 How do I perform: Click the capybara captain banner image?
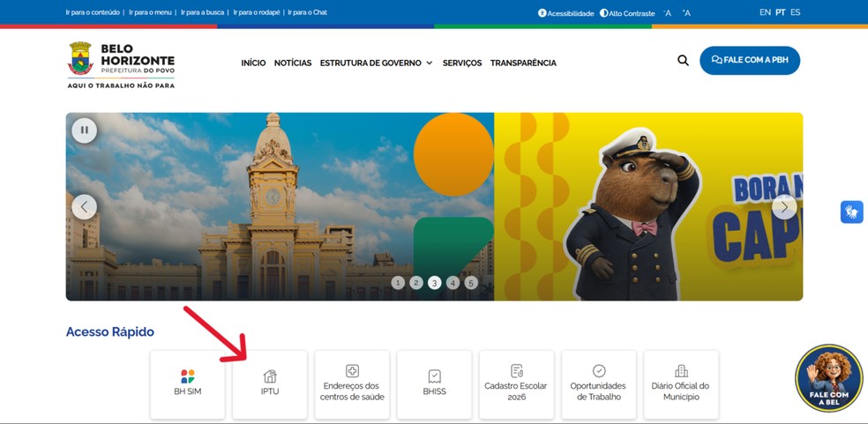click(x=648, y=206)
